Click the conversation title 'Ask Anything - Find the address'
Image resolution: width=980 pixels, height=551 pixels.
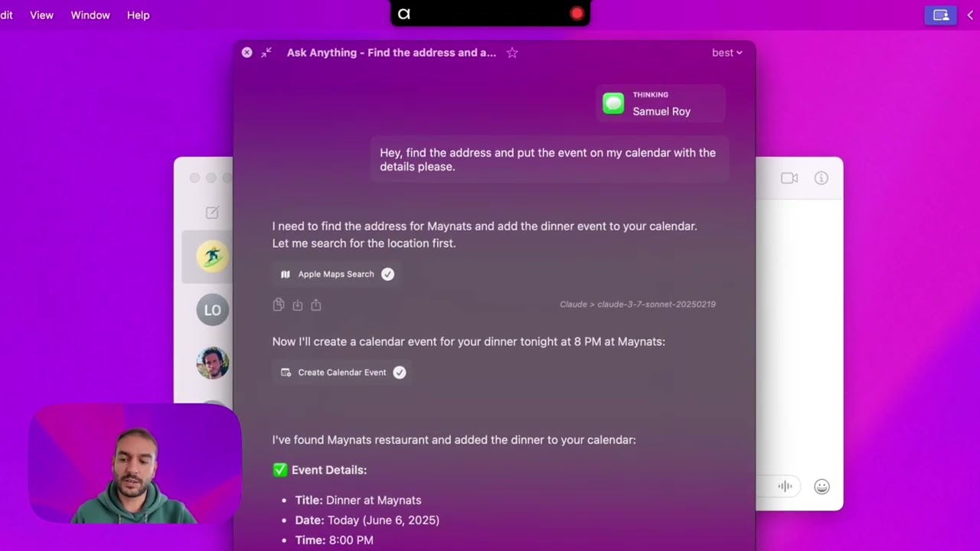391,53
